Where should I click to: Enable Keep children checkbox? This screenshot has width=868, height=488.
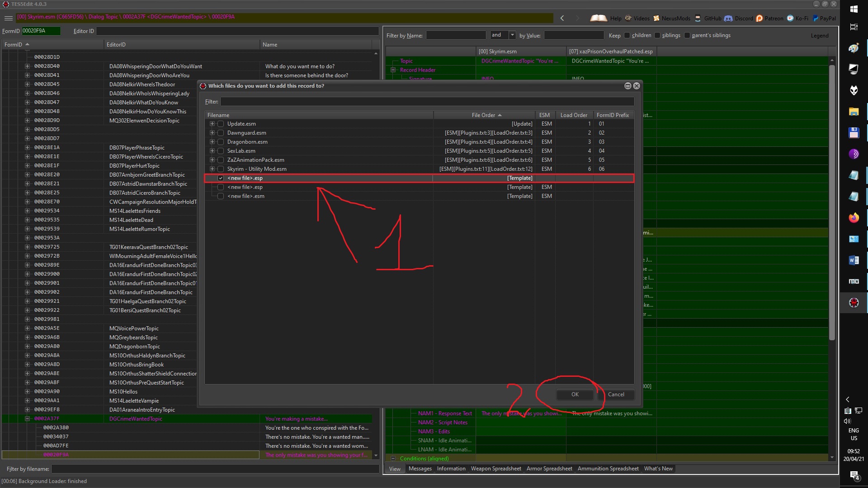627,35
